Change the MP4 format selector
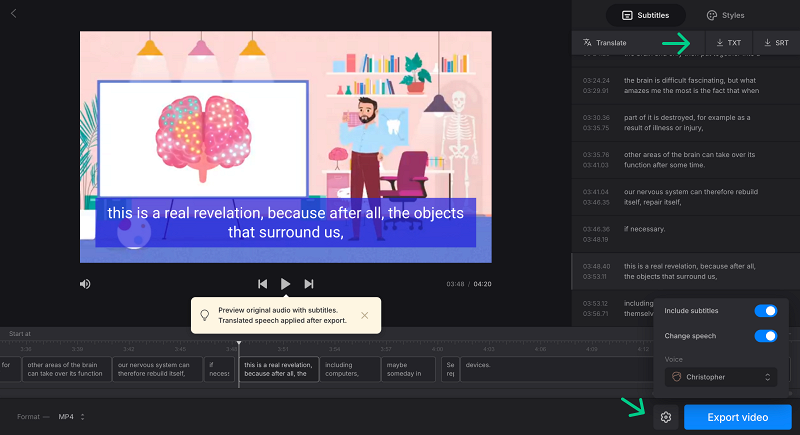This screenshot has width=800, height=435. pyautogui.click(x=71, y=417)
